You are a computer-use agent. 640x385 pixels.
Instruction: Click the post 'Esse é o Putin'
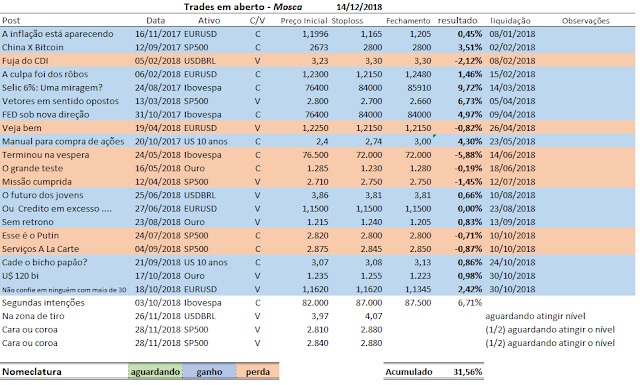coord(30,236)
